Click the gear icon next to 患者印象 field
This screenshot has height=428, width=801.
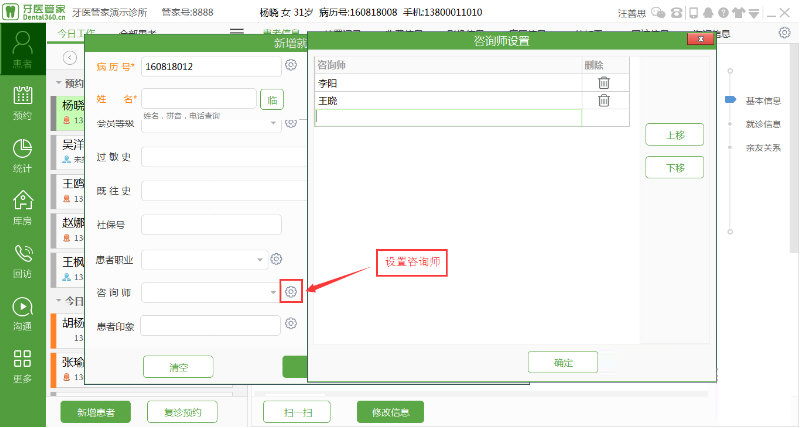point(291,323)
